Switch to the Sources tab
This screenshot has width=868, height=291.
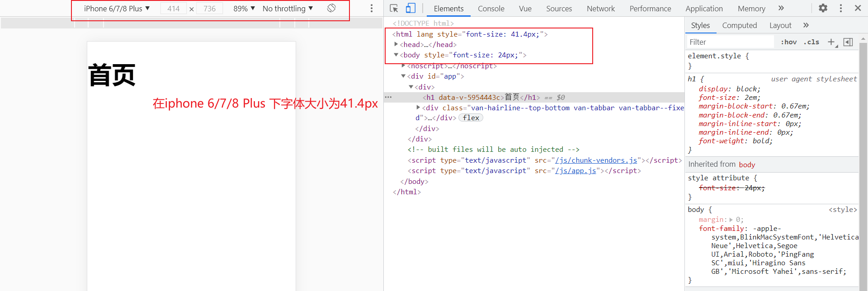(559, 9)
